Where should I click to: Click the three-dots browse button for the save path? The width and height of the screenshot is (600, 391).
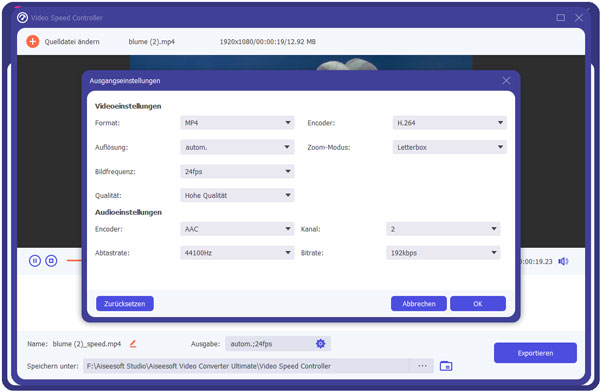pyautogui.click(x=422, y=366)
